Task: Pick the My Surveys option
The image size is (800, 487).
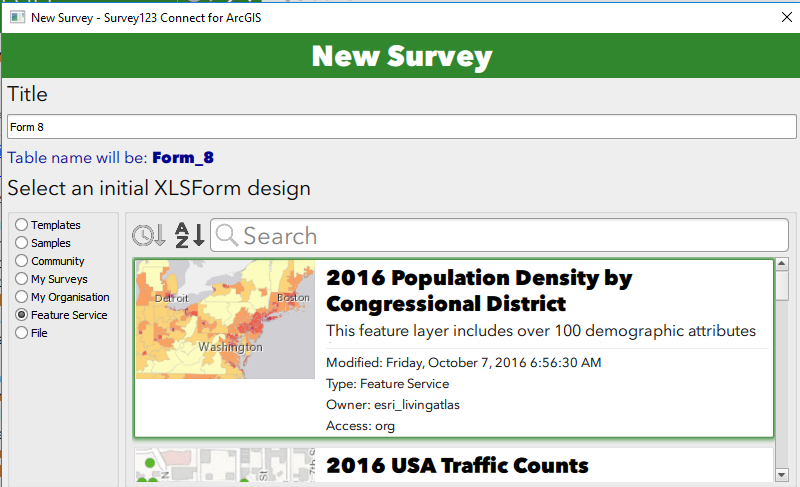Action: pyautogui.click(x=21, y=279)
